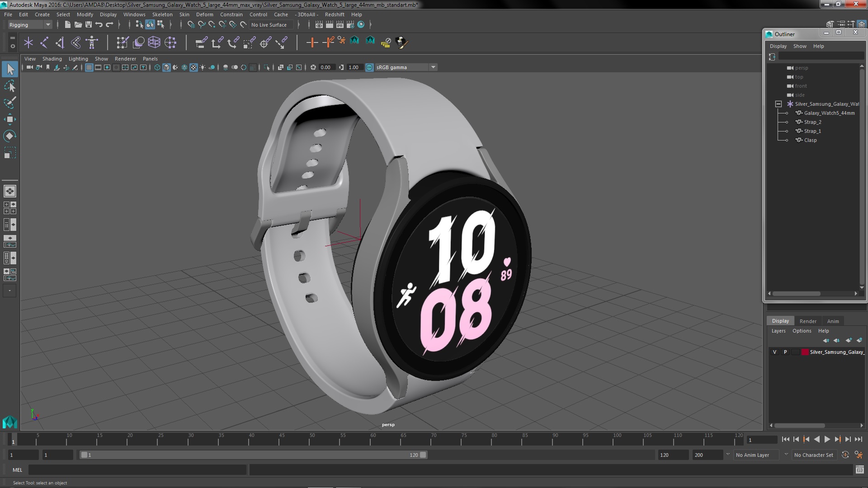Click the time range slider bar
This screenshot has height=488, width=868.
point(253,455)
